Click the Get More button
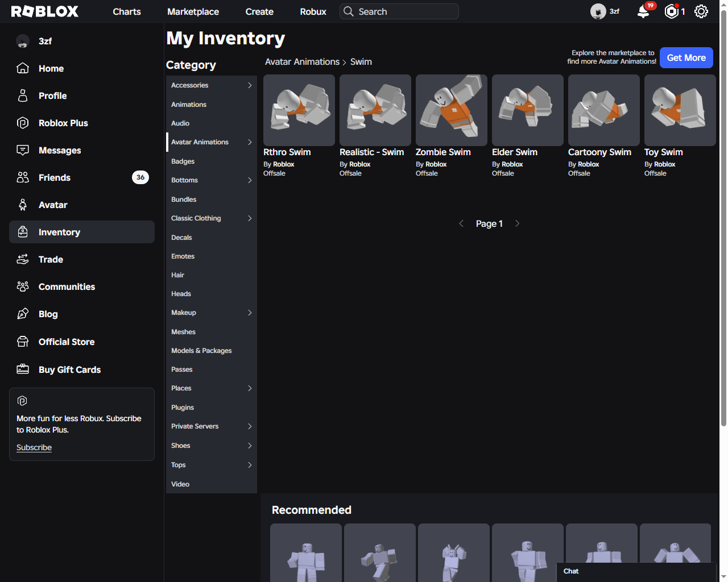 coord(686,57)
